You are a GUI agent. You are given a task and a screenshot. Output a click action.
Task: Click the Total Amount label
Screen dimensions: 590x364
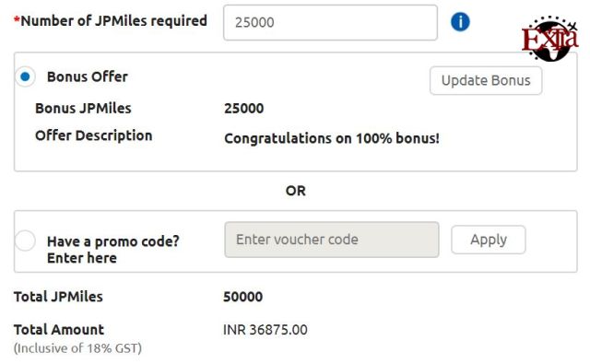pos(59,330)
